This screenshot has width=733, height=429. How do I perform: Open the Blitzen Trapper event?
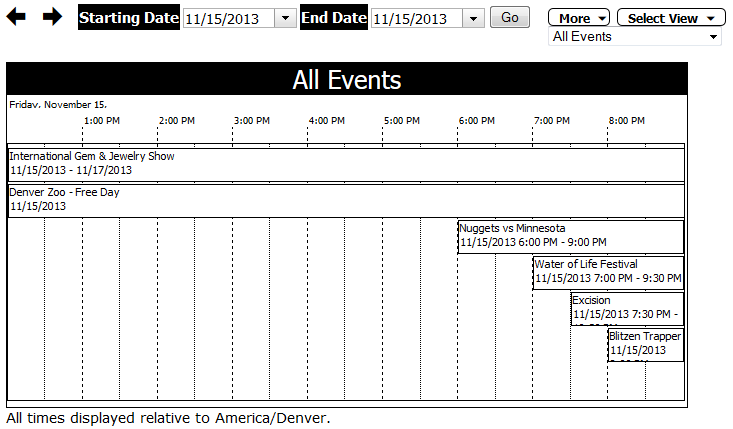tap(646, 344)
